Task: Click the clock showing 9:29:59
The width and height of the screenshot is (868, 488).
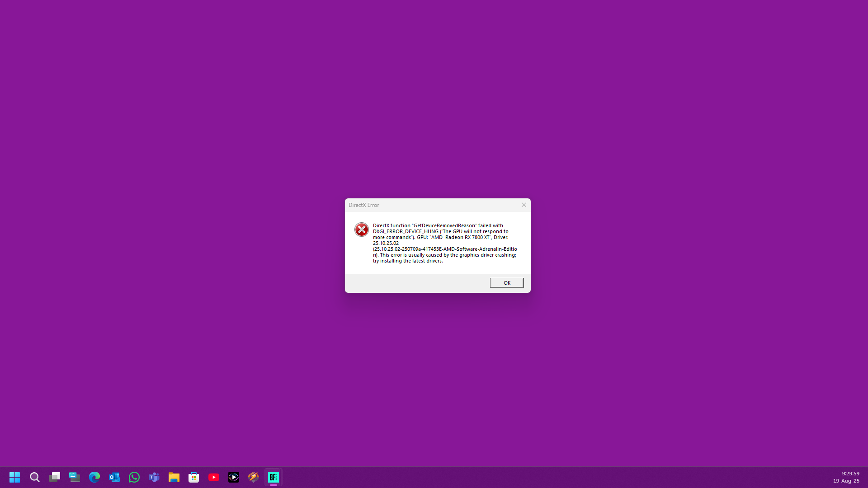Action: pyautogui.click(x=850, y=474)
